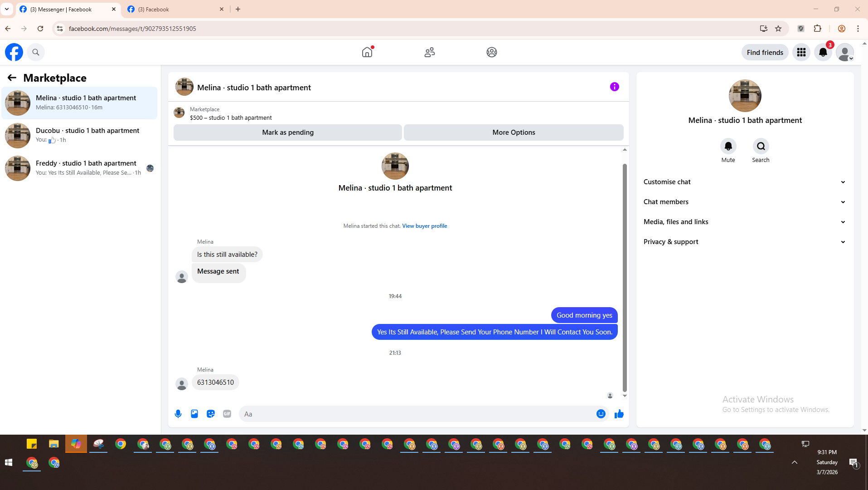Click the Find friends button
868x490 pixels.
[x=765, y=52]
